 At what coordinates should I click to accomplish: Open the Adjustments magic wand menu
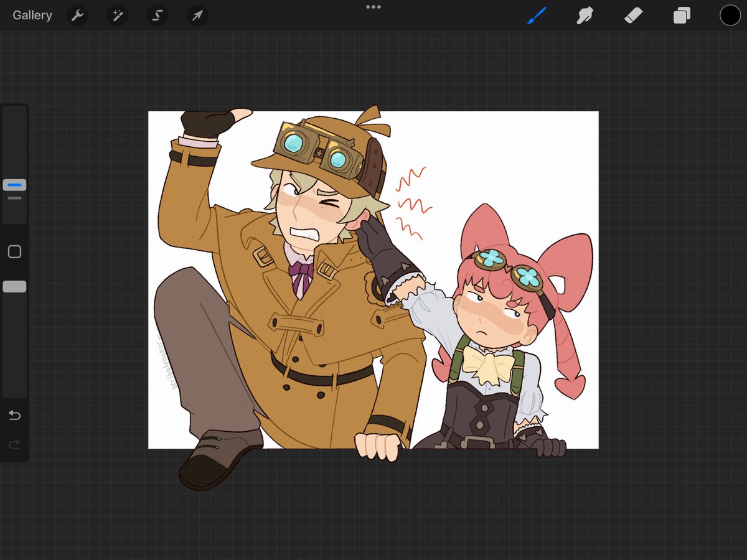[117, 15]
